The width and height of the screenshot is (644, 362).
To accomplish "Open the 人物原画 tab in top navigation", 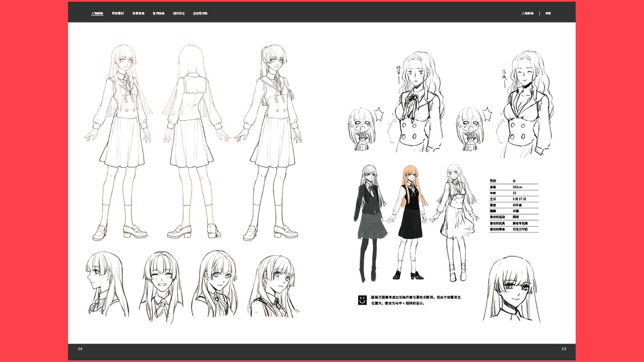I will pos(97,13).
